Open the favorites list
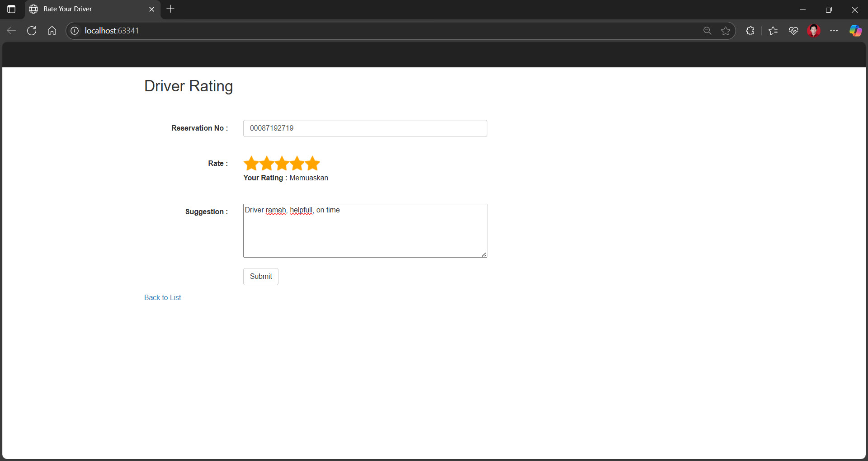Screen dimensions: 868x461 point(773,31)
